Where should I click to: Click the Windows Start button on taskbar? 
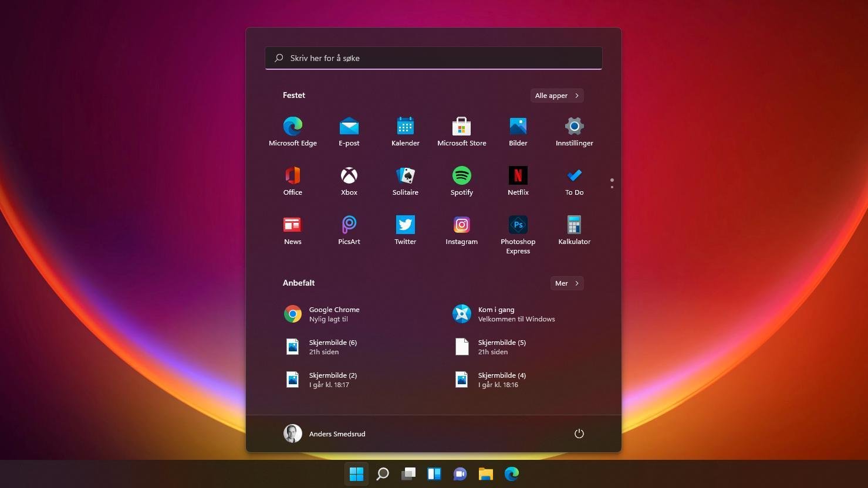(356, 474)
